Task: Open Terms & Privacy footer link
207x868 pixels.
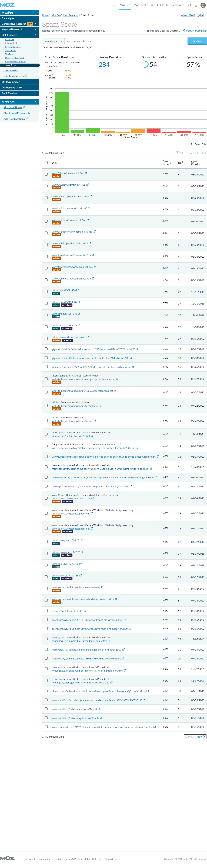Action: pyautogui.click(x=74, y=859)
